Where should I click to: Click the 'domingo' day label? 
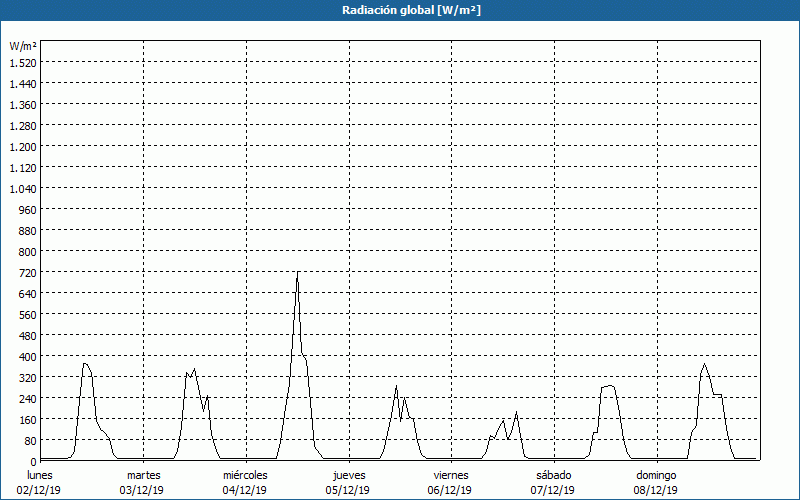[656, 475]
